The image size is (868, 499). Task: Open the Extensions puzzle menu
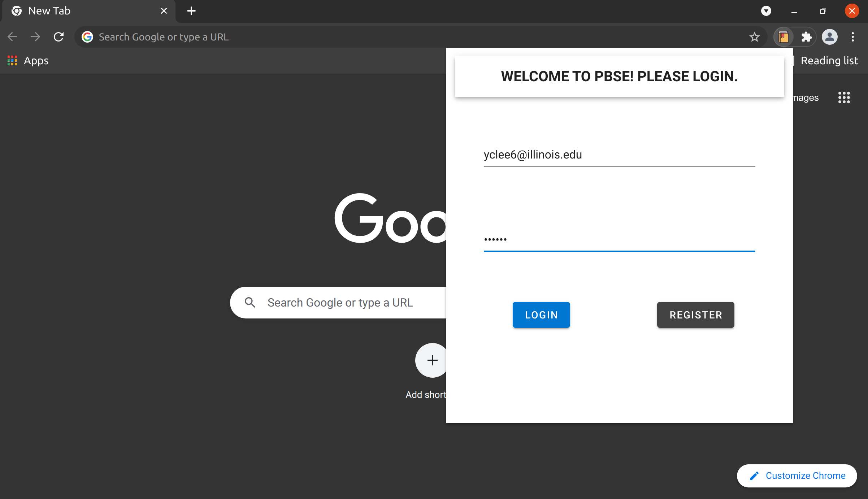806,37
